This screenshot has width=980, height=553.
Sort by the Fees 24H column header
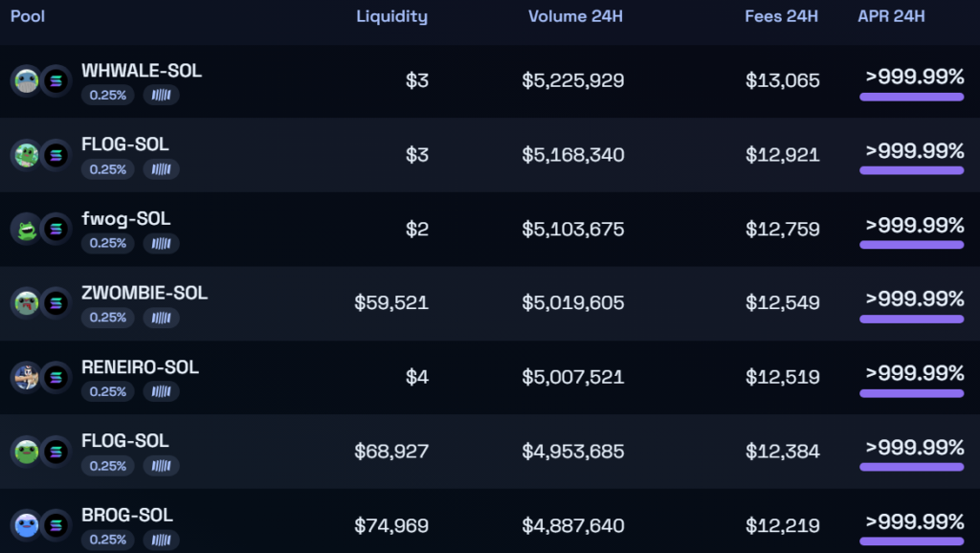(x=781, y=16)
